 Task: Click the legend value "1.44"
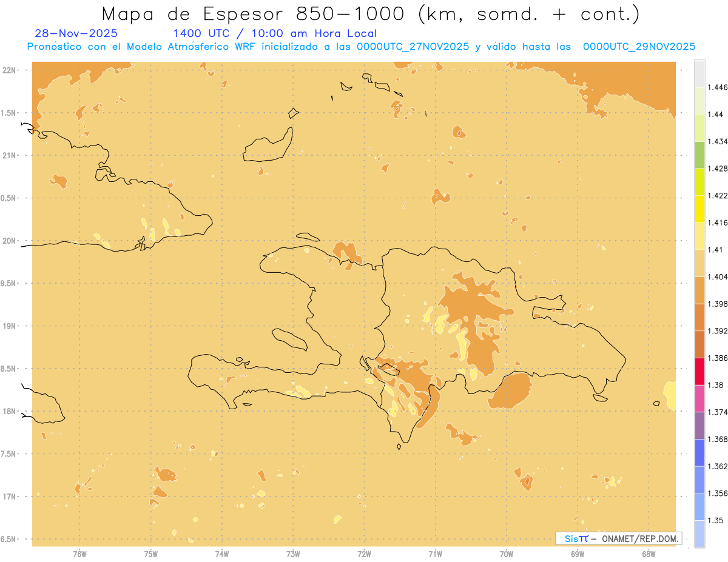[x=716, y=115]
